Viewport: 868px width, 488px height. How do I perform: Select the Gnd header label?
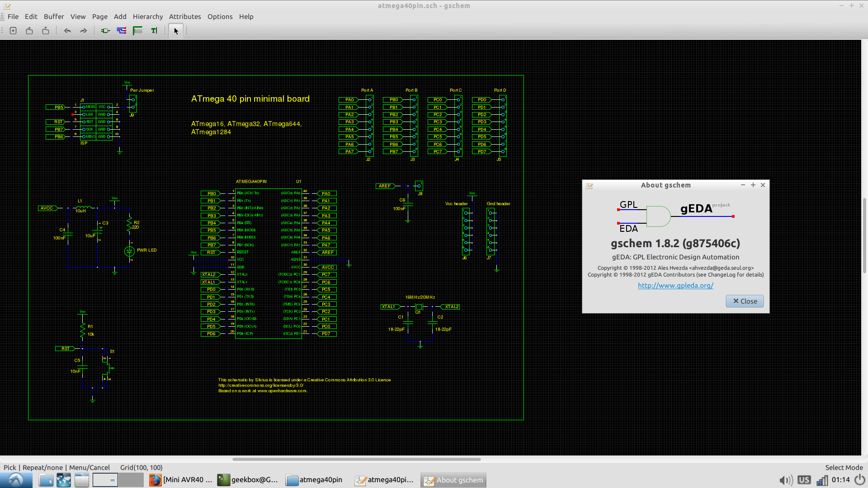498,204
